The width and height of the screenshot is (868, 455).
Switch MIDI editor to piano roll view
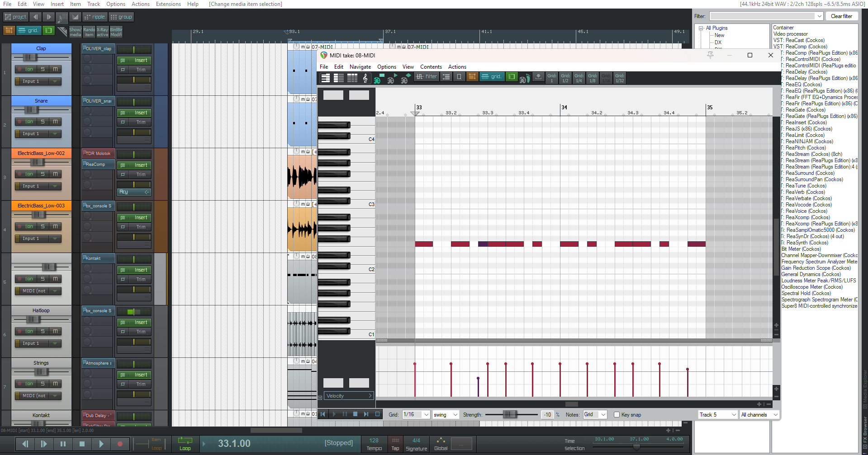click(x=325, y=78)
